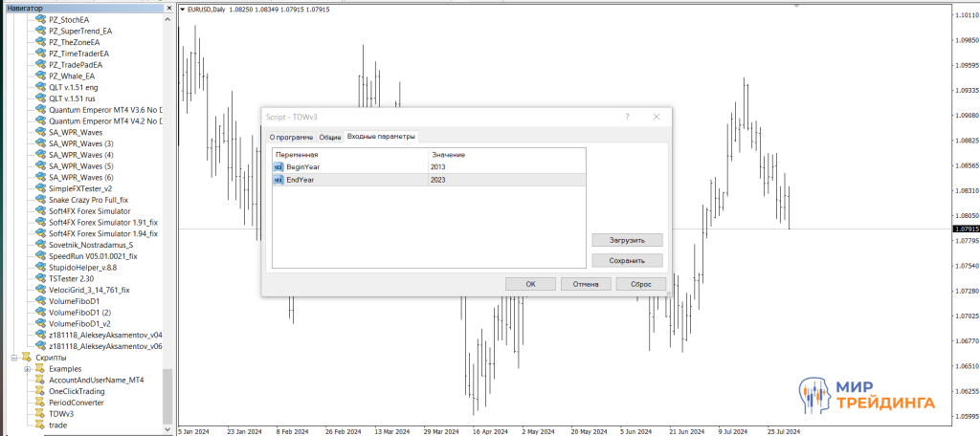Click the TDWv3 script icon in Navigator
Viewport: 980px width, 436px height.
tap(40, 414)
